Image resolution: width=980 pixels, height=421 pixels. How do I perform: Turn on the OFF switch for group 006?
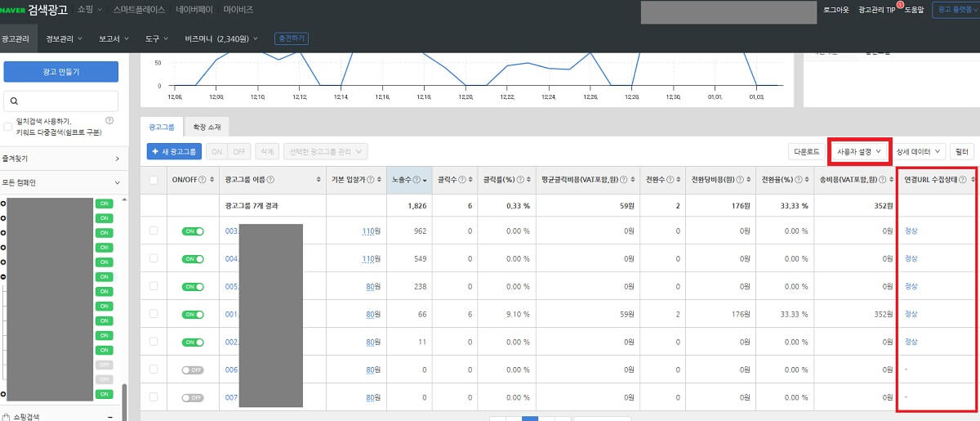point(193,369)
